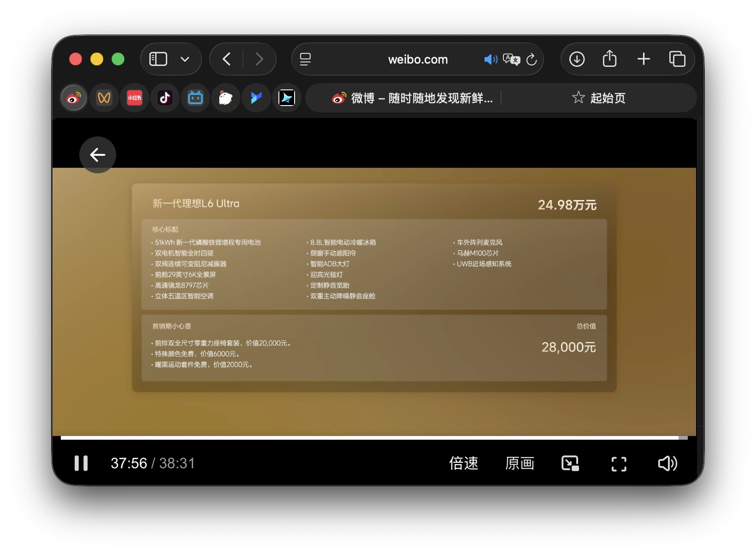Seek on the video progress bar
Image resolution: width=756 pixels, height=554 pixels.
click(x=374, y=438)
